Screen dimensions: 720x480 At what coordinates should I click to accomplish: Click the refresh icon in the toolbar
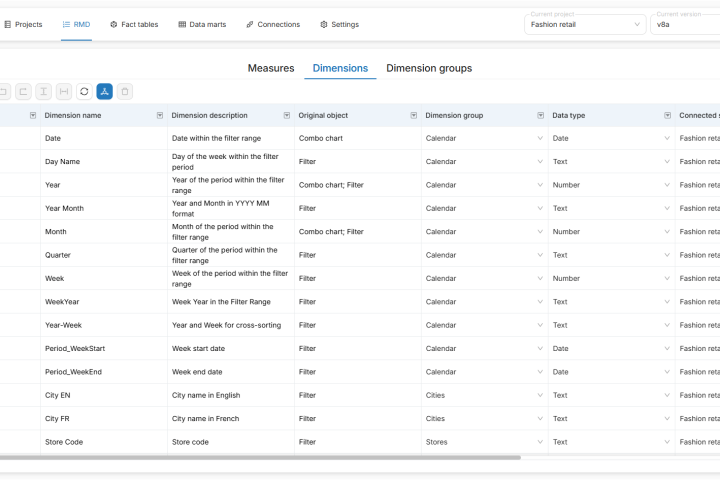tap(84, 92)
